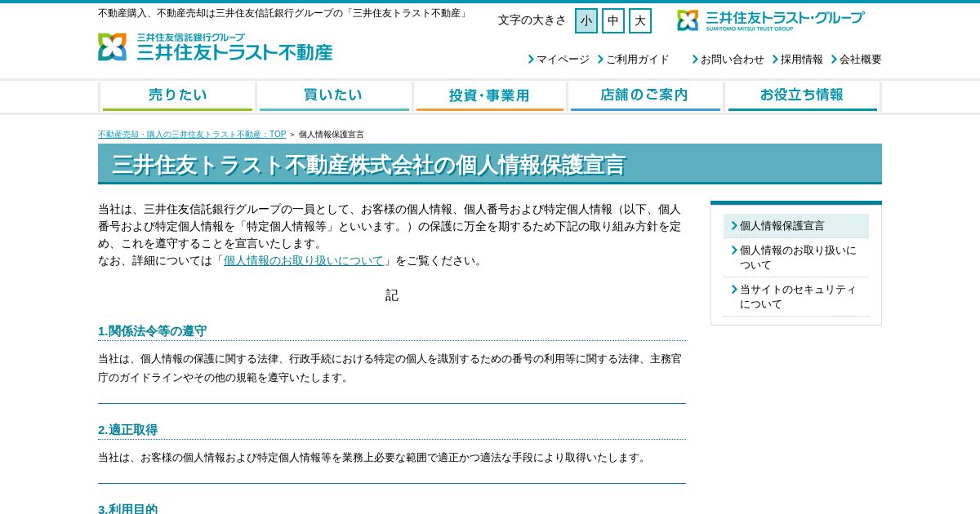Click the 3.利用目的 heading

pos(127,508)
